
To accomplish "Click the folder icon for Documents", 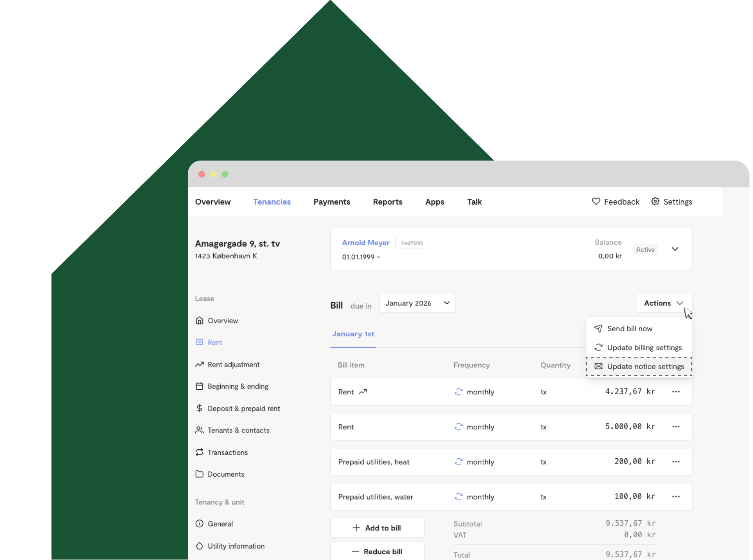I will 199,474.
